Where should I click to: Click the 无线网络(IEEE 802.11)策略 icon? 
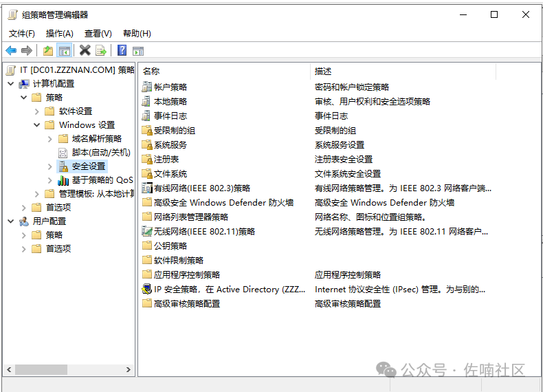click(x=147, y=231)
